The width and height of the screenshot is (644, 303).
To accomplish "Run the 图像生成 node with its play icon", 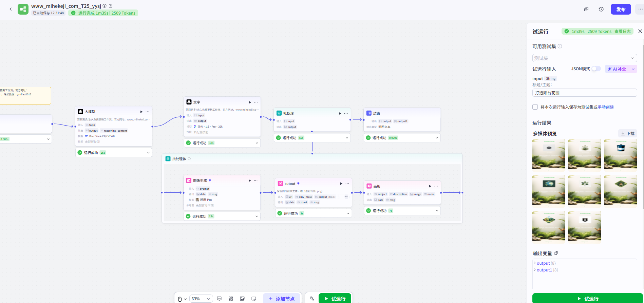I will click(250, 181).
